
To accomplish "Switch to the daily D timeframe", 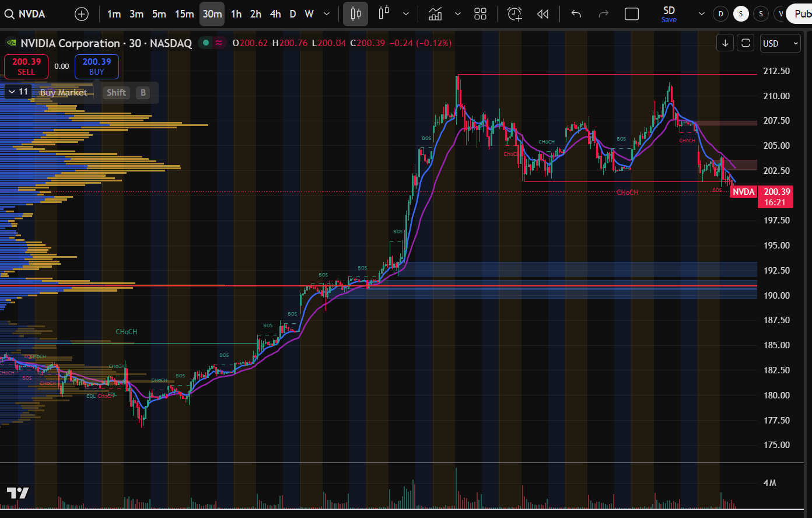I will pyautogui.click(x=293, y=14).
